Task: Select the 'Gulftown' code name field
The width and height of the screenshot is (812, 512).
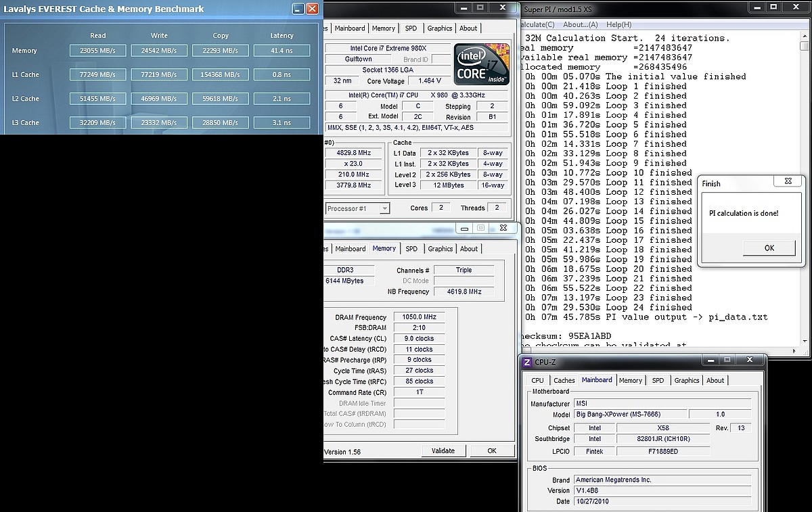Action: (359, 59)
